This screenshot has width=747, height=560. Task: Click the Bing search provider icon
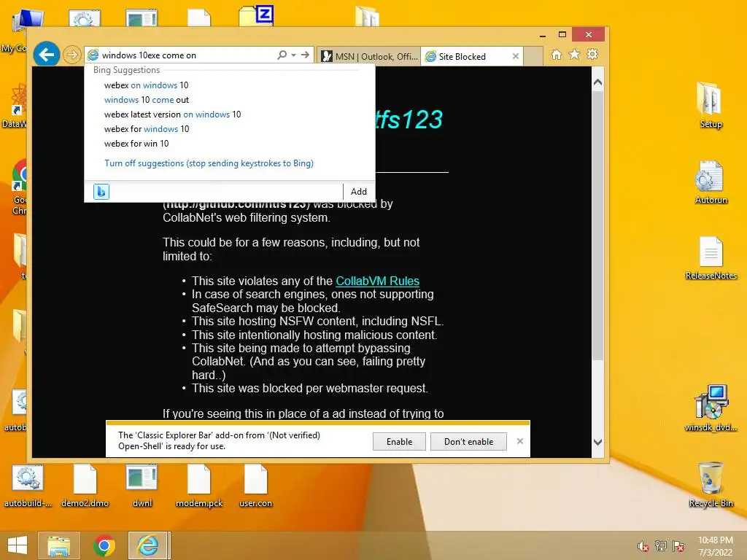click(101, 192)
